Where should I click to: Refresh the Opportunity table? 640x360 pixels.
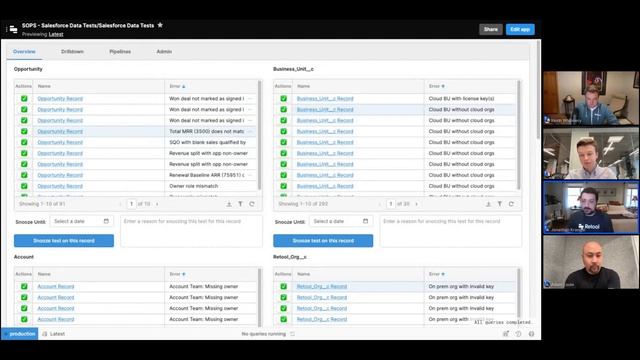pyautogui.click(x=252, y=204)
